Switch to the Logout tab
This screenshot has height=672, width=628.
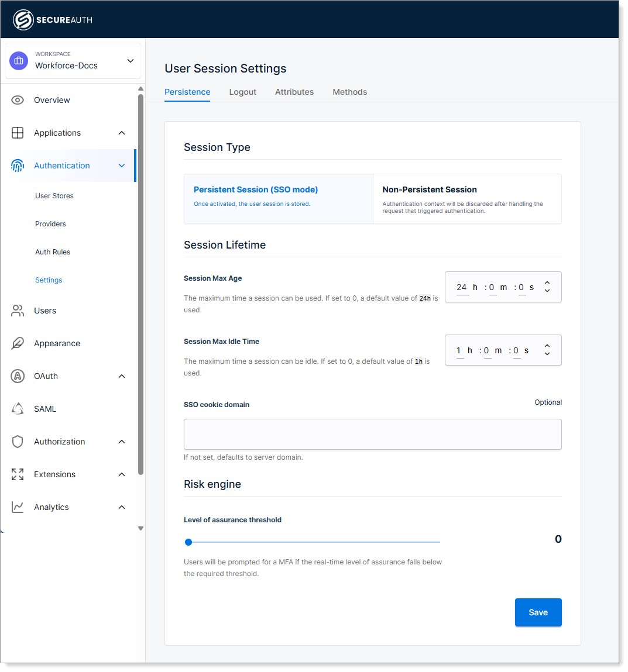243,92
